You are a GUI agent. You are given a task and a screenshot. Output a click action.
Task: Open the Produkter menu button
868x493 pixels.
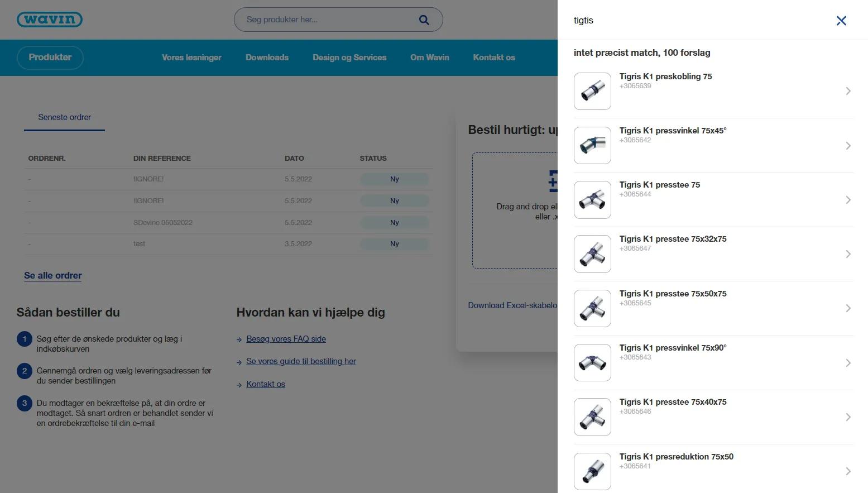tap(50, 58)
